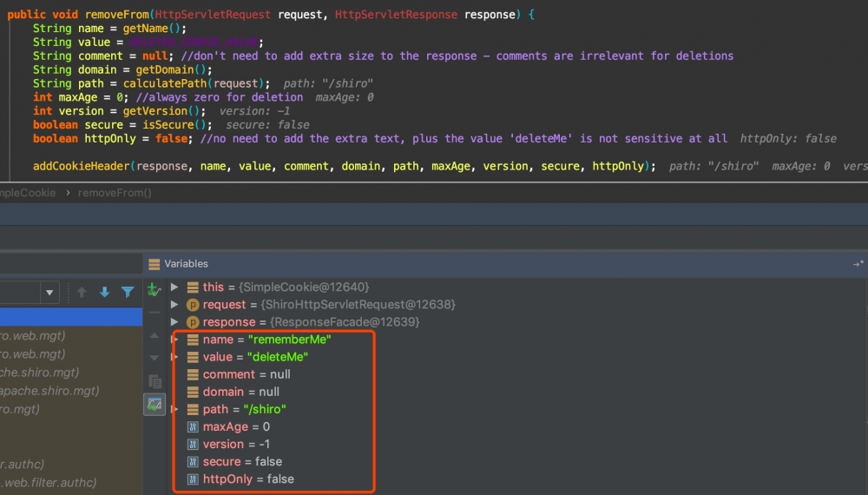The width and height of the screenshot is (868, 495).
Task: Select the highlighted blue stack frame row
Action: point(71,317)
